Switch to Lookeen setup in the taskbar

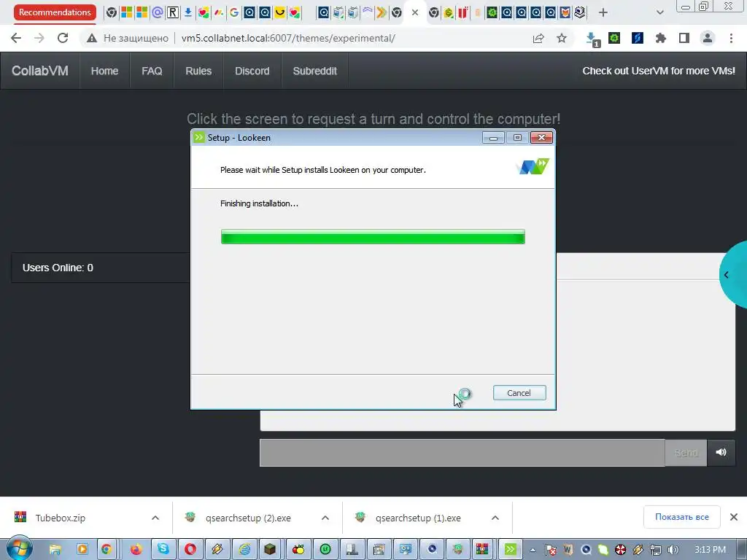point(510,550)
